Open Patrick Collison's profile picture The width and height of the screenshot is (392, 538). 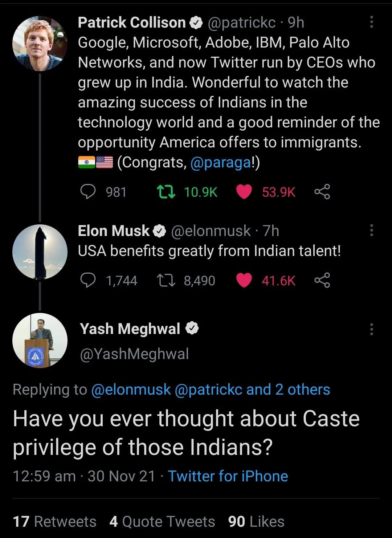coord(40,44)
